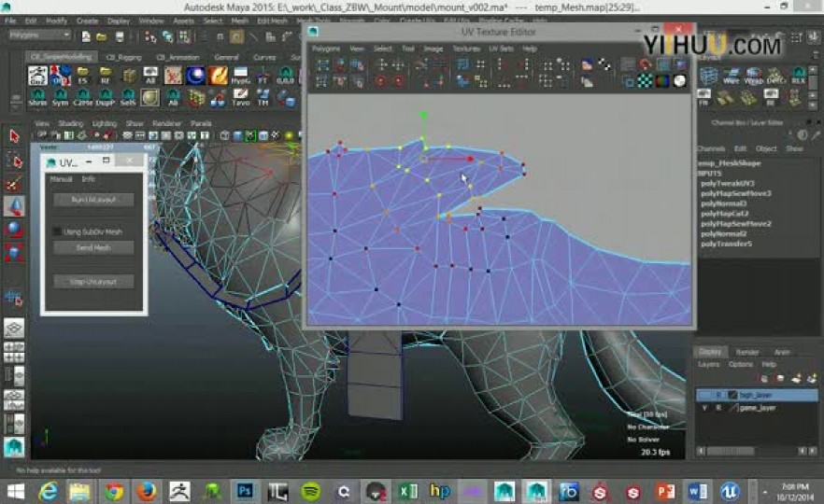
Task: Open UV Sets menu in UV Texture Editor
Action: (501, 49)
